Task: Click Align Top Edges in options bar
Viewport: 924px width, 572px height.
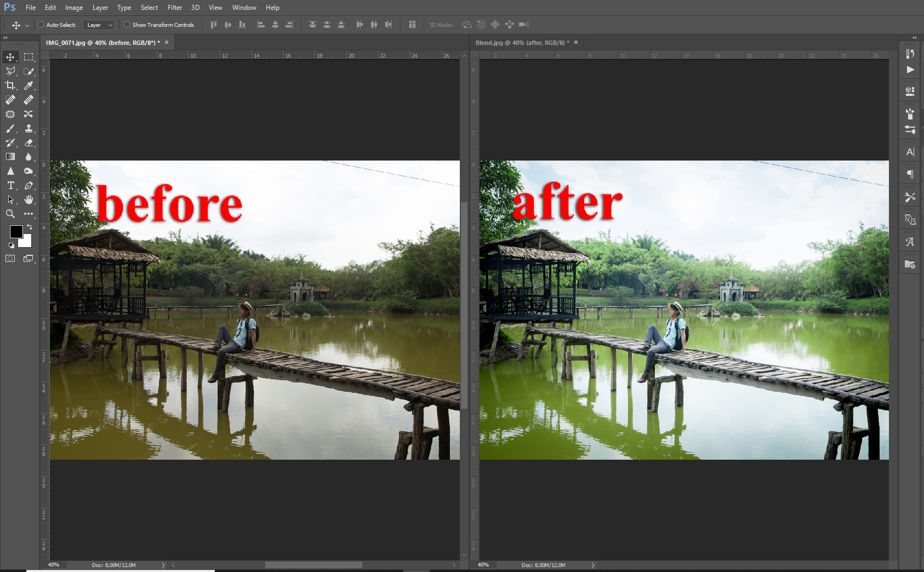Action: [213, 25]
